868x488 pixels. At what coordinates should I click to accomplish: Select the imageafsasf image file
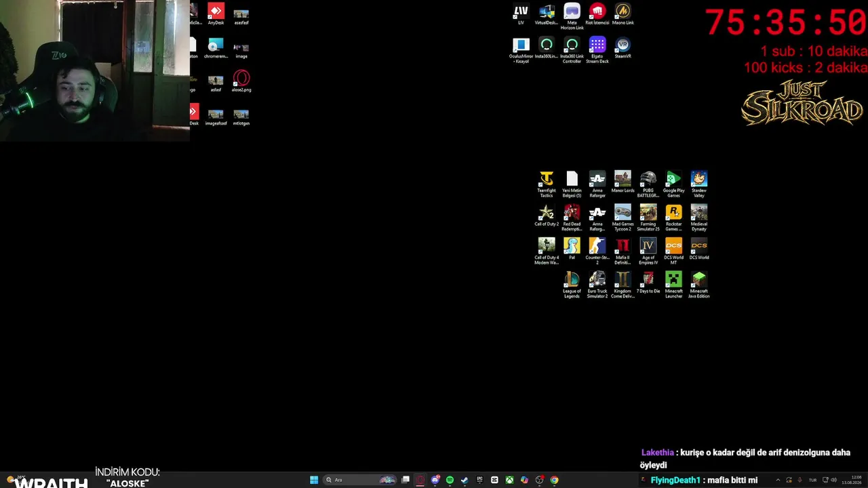click(x=216, y=117)
